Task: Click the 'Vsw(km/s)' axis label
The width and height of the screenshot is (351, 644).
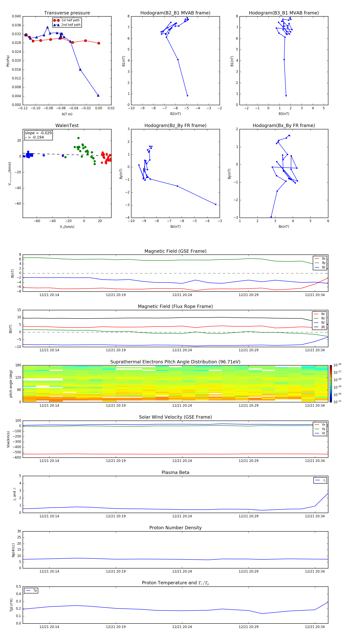Action: (8, 439)
